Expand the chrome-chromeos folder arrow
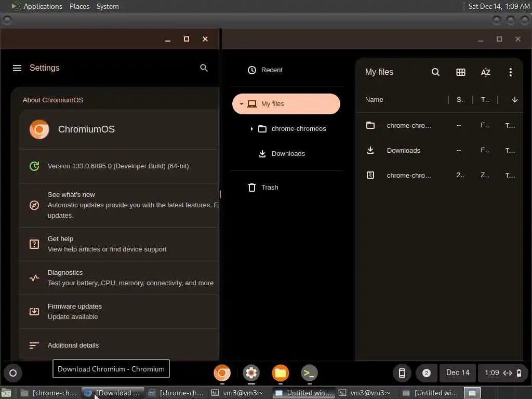The image size is (532, 399). tap(251, 129)
